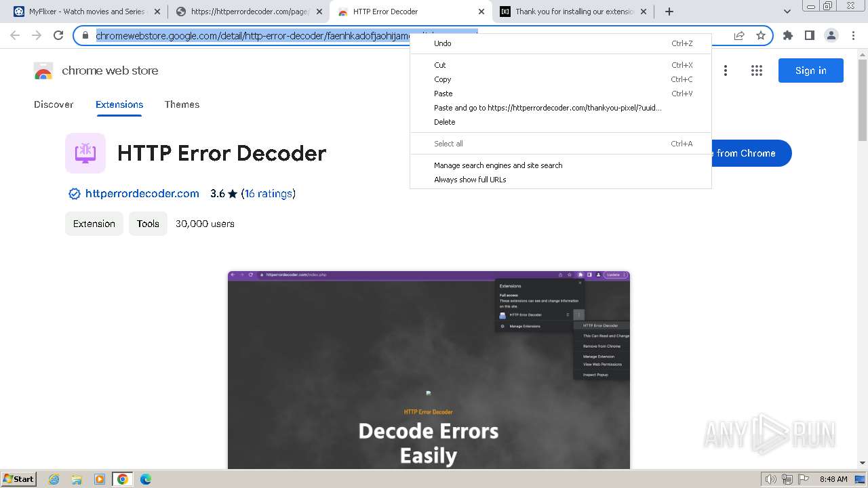Open the Extensions section
Image resolution: width=868 pixels, height=488 pixels.
point(119,104)
